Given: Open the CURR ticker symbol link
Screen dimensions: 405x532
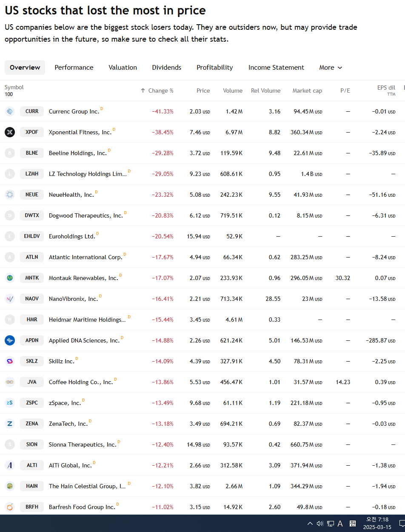Looking at the screenshot, I should (32, 111).
